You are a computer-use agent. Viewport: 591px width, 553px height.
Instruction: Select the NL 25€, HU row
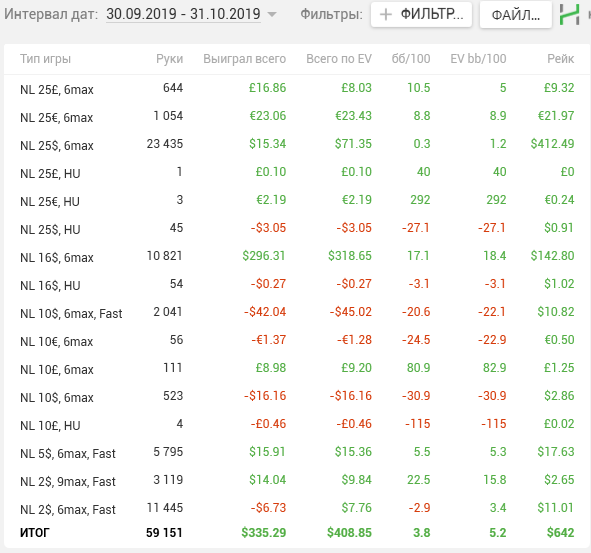pyautogui.click(x=296, y=201)
